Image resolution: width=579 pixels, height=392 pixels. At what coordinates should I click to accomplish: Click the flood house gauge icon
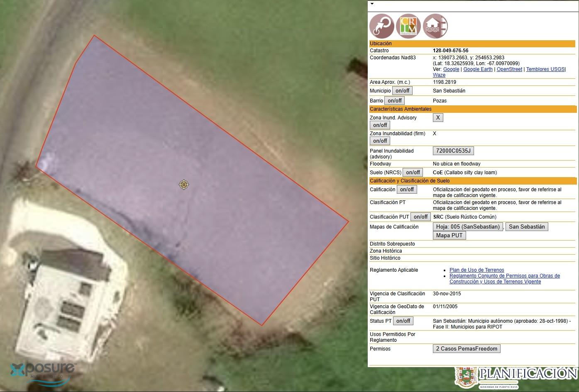point(435,26)
